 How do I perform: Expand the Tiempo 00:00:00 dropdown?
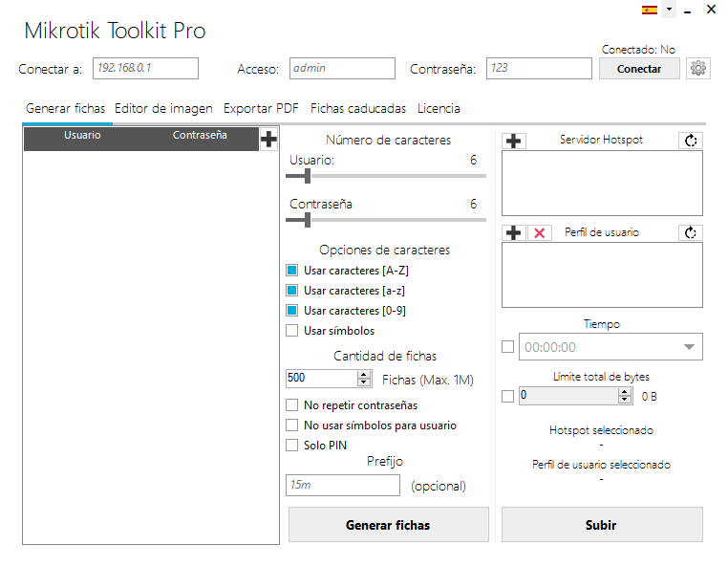[x=689, y=347]
